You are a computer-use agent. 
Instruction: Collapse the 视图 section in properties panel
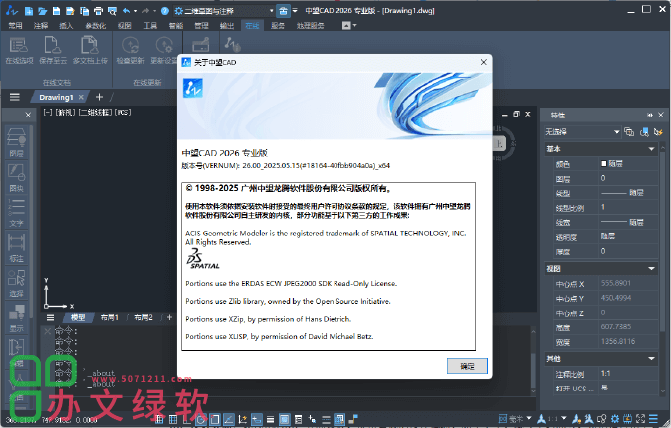click(x=651, y=269)
